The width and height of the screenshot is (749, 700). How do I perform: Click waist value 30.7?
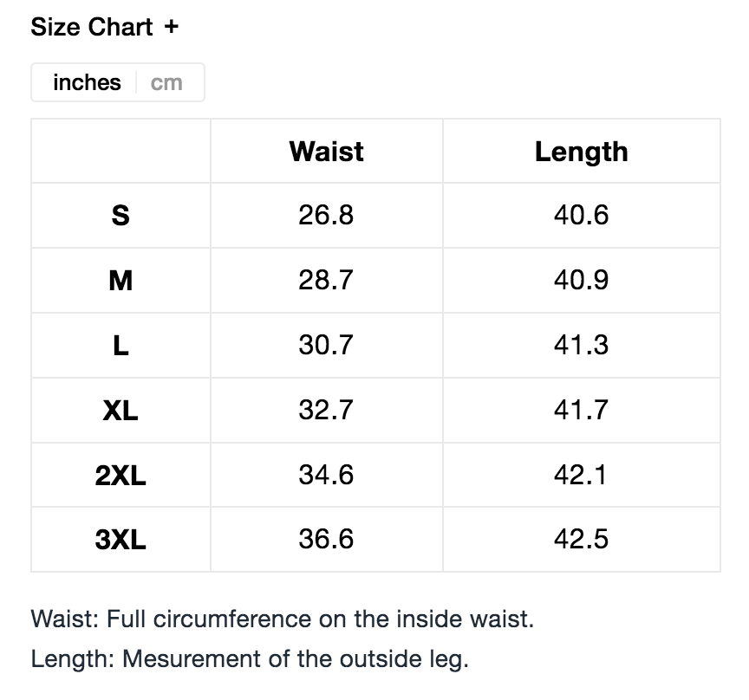pyautogui.click(x=326, y=345)
